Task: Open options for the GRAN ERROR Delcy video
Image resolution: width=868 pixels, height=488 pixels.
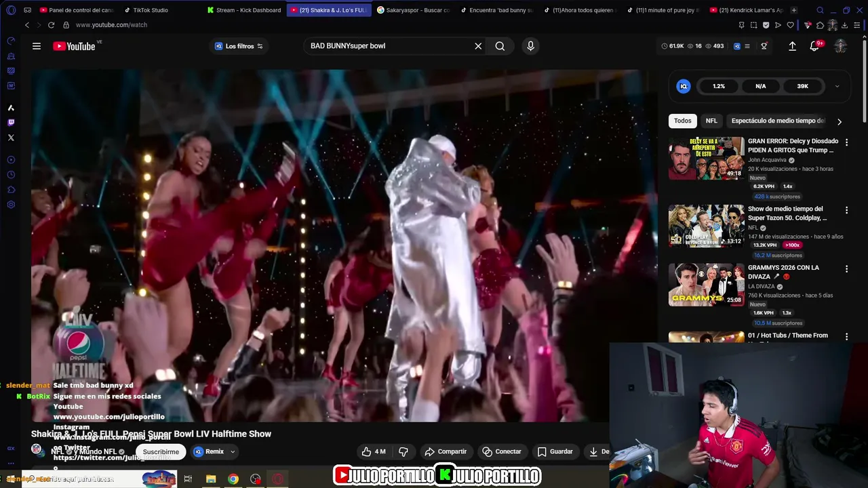Action: click(x=846, y=142)
